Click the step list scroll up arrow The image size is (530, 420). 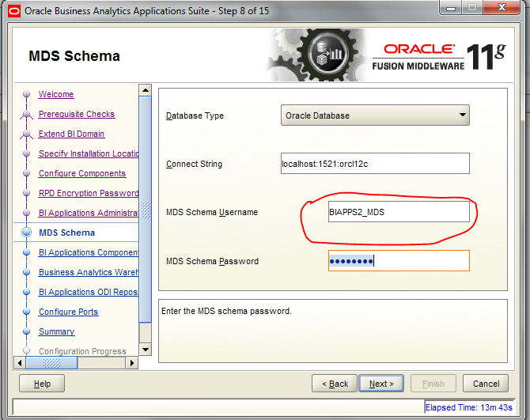[x=146, y=90]
